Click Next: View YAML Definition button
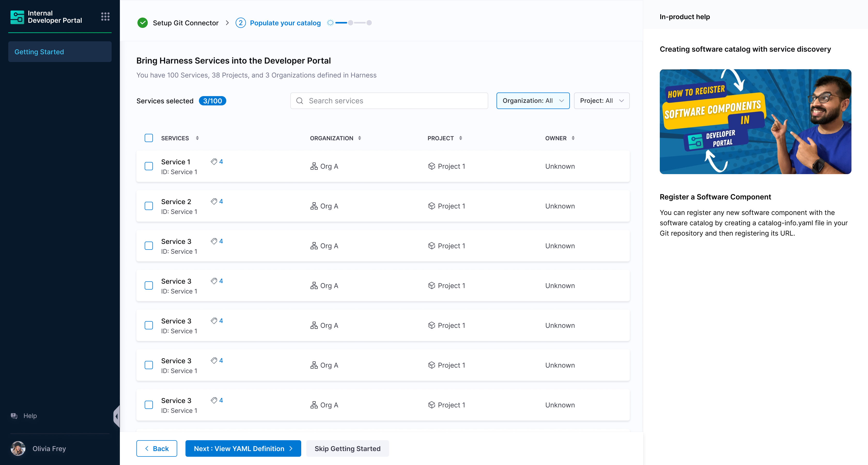This screenshot has height=465, width=868. pos(243,448)
